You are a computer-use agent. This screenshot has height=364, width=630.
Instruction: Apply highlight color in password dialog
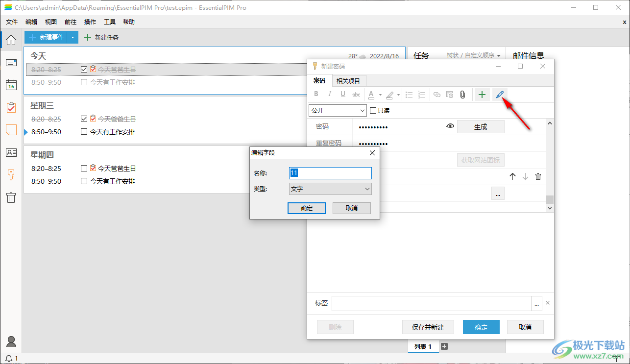tap(390, 95)
